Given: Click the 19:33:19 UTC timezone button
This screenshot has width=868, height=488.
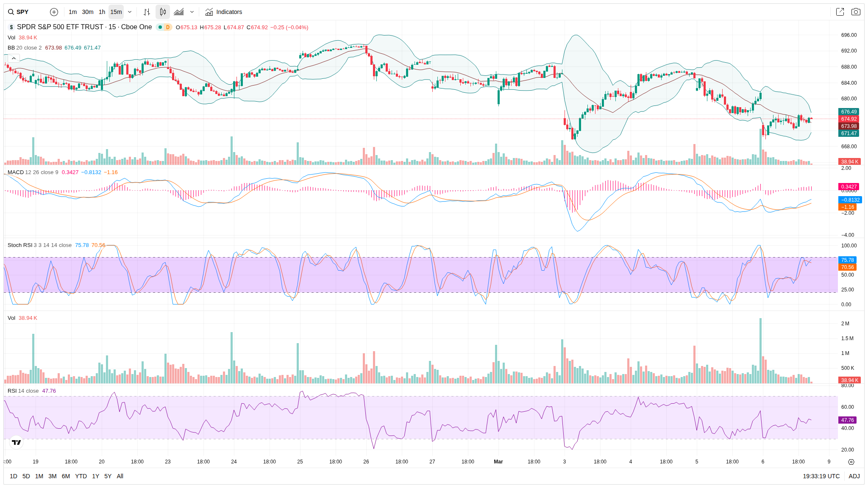Looking at the screenshot, I should tap(821, 476).
